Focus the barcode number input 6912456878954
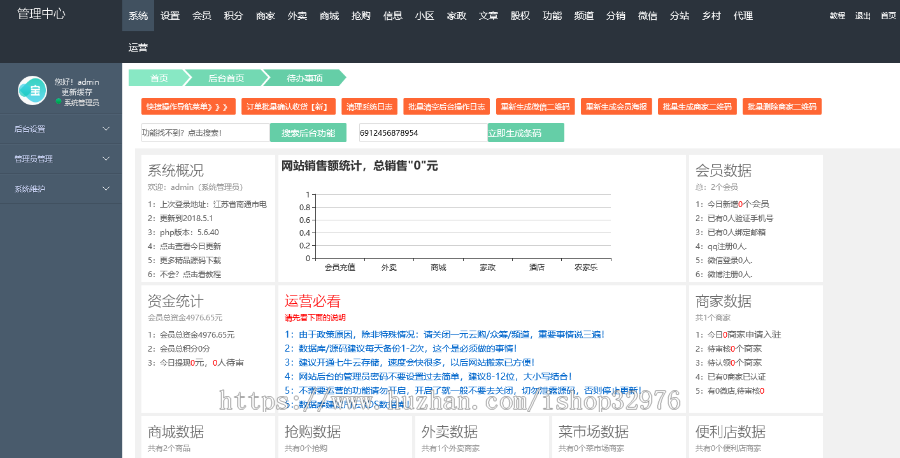 pos(424,133)
